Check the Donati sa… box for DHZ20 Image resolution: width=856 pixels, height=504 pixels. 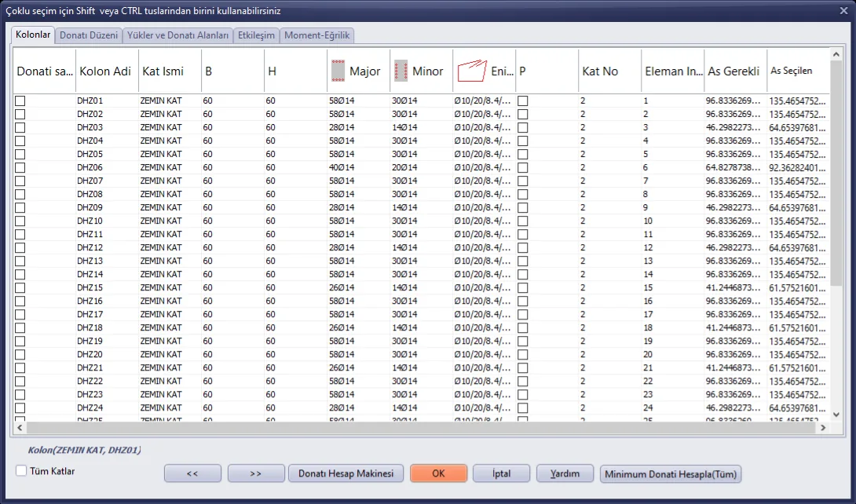20,355
